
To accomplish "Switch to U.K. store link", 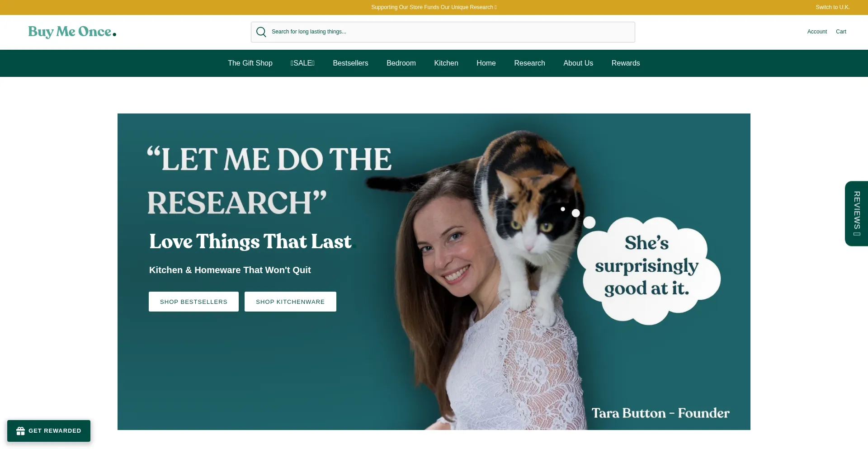I will tap(833, 7).
